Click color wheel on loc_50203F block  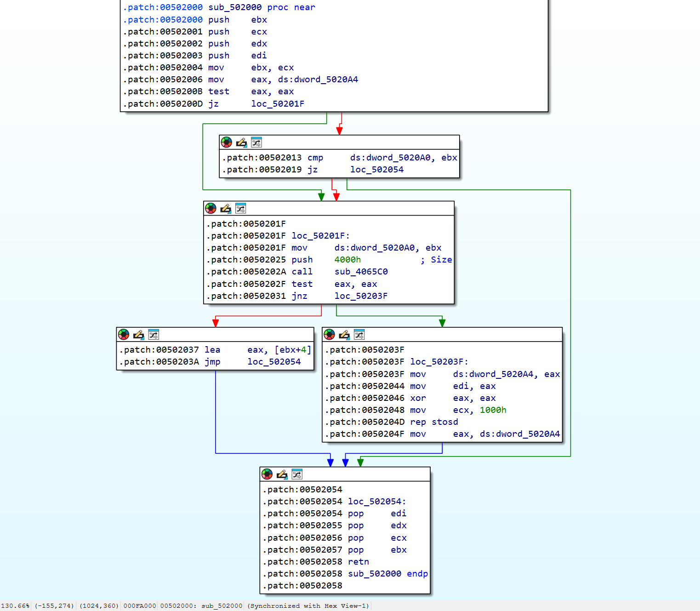click(330, 335)
